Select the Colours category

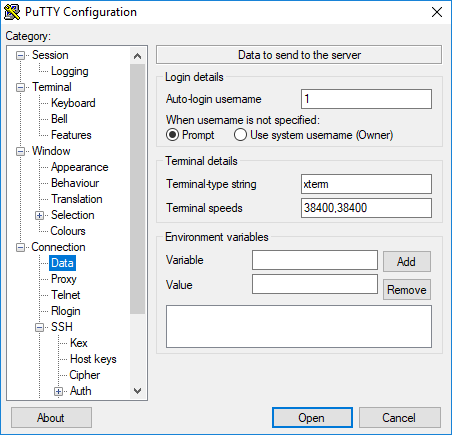[68, 231]
